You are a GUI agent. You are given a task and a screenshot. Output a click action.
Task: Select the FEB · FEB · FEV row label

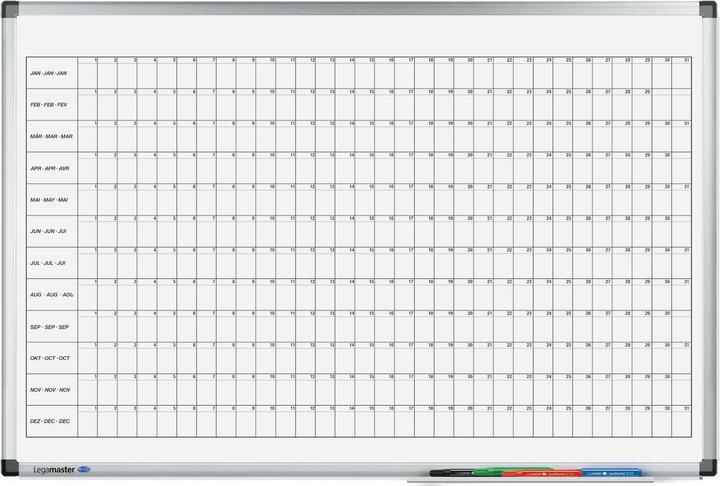pos(49,105)
